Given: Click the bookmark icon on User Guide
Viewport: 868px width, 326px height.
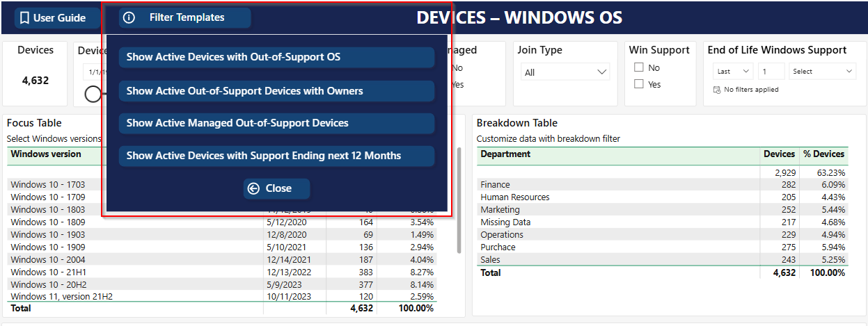Looking at the screenshot, I should coord(24,18).
